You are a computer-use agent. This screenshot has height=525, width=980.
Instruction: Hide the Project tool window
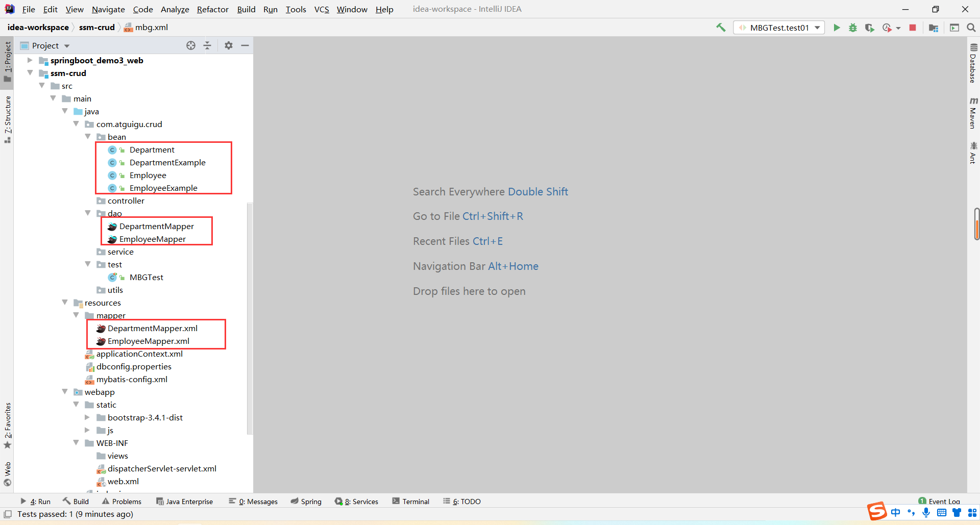pos(245,45)
